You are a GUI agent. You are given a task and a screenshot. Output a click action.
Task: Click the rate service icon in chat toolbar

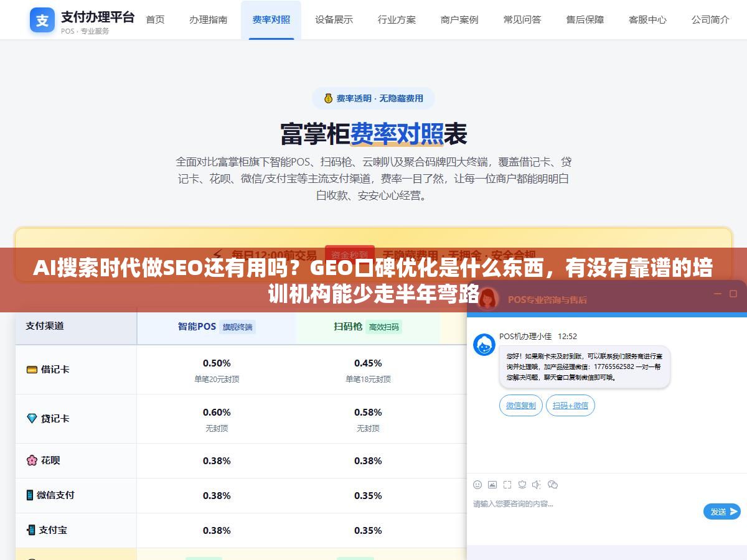click(x=522, y=485)
